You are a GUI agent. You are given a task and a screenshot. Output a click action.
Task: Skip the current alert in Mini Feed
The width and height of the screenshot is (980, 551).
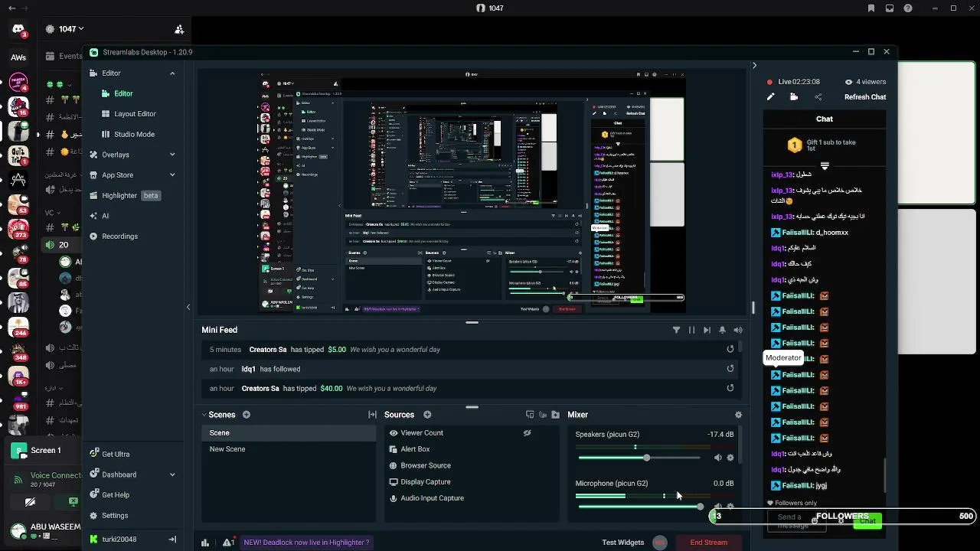click(707, 330)
